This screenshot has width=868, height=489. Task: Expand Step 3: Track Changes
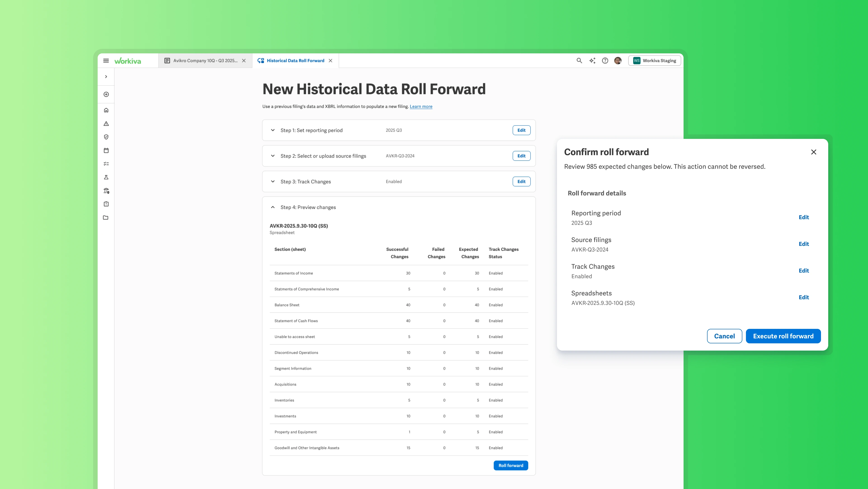[x=273, y=181]
